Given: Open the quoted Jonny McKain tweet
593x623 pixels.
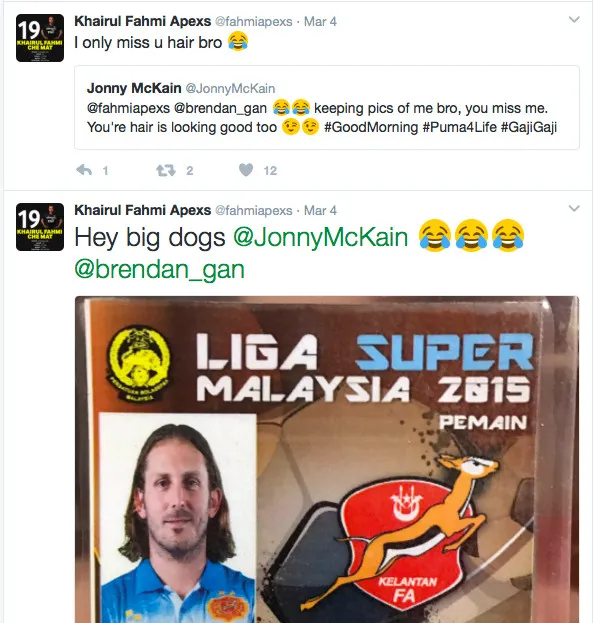Looking at the screenshot, I should [327, 108].
